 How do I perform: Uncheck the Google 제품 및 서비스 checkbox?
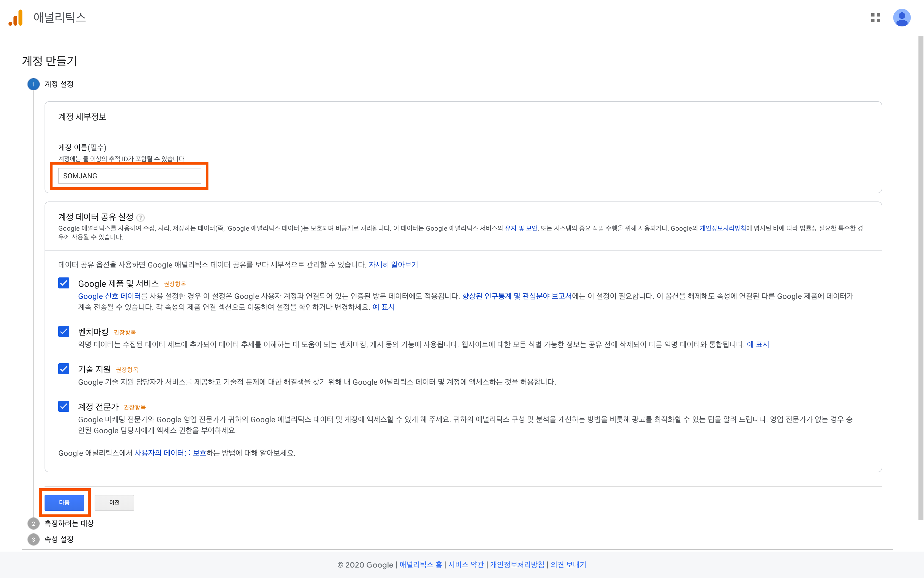(64, 283)
